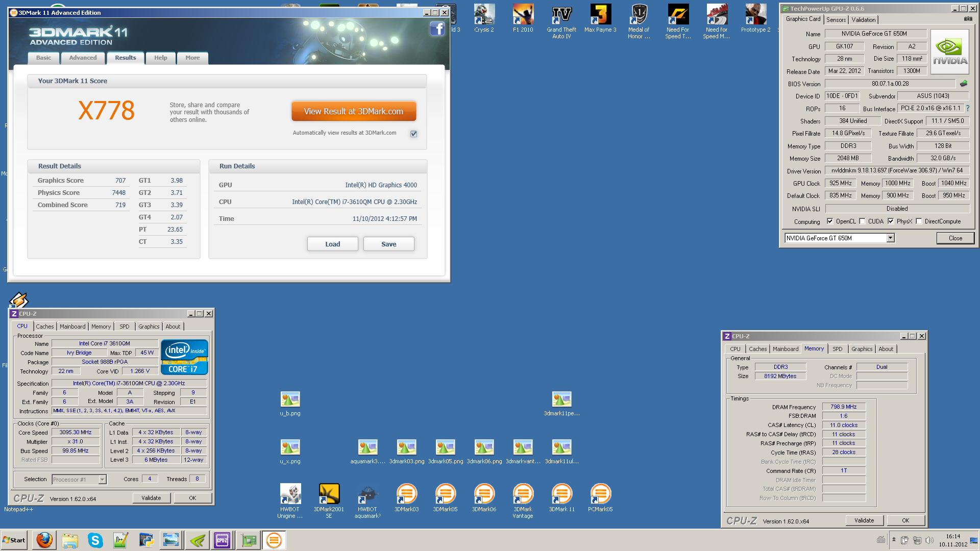Open Windows Explorer taskbar icon
Screen dimensions: 980x551
(x=70, y=540)
